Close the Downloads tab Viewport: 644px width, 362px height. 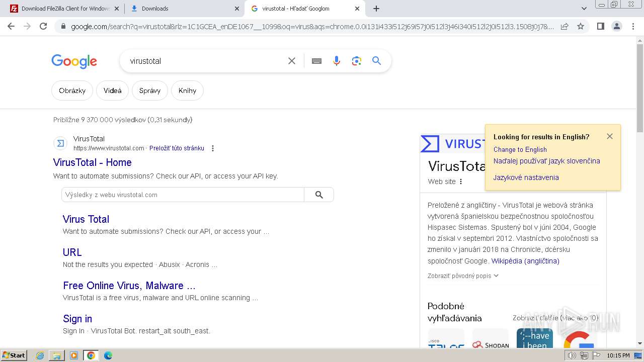(x=236, y=9)
